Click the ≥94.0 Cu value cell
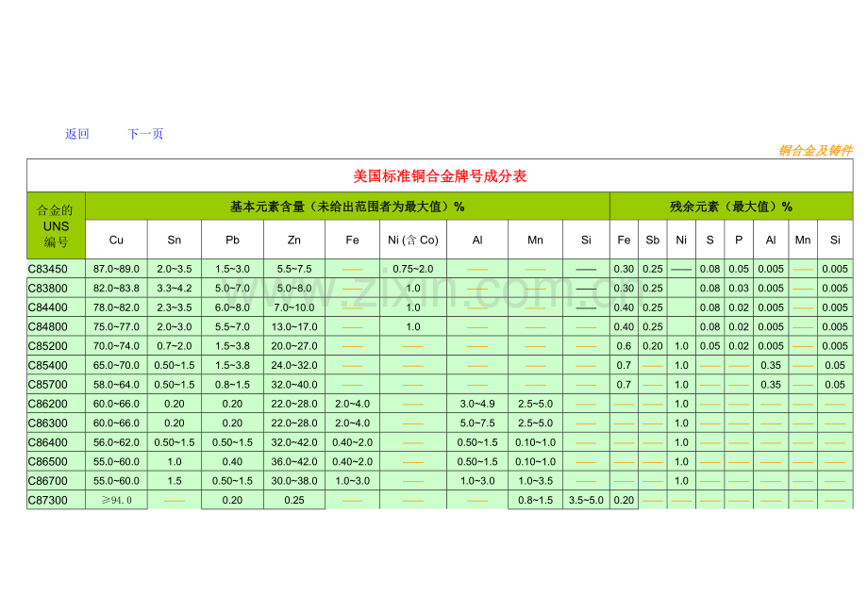 [116, 500]
